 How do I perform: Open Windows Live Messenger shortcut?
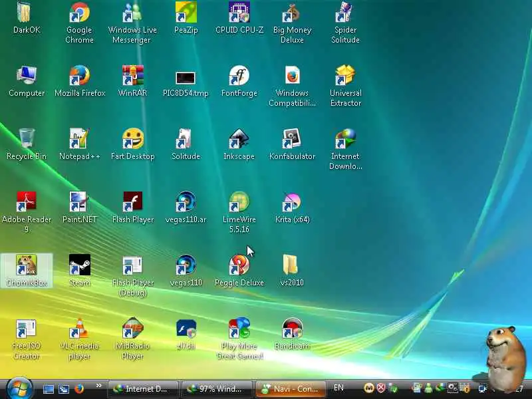[x=132, y=13]
